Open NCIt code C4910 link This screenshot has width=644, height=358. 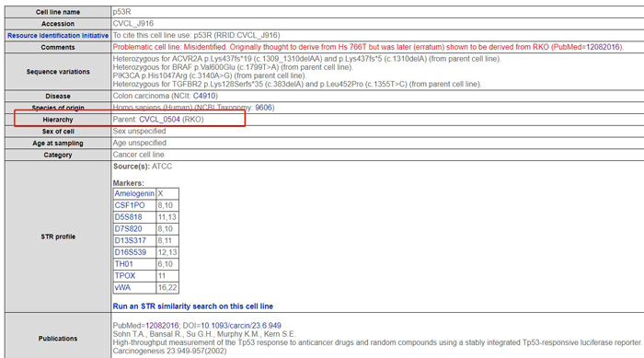point(204,96)
